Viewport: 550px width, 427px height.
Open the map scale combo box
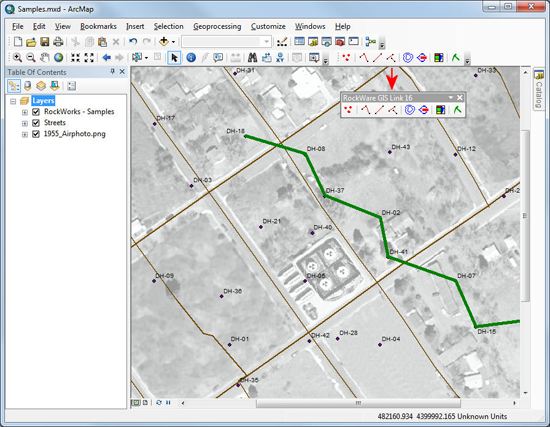click(226, 42)
